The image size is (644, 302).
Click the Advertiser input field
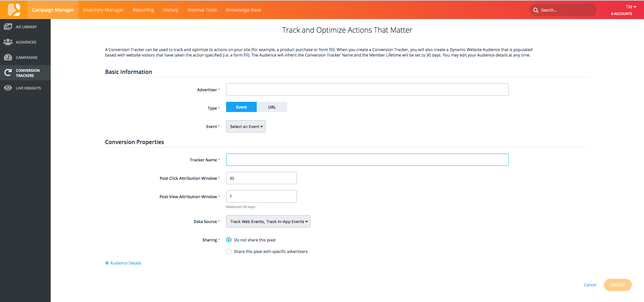tap(367, 90)
